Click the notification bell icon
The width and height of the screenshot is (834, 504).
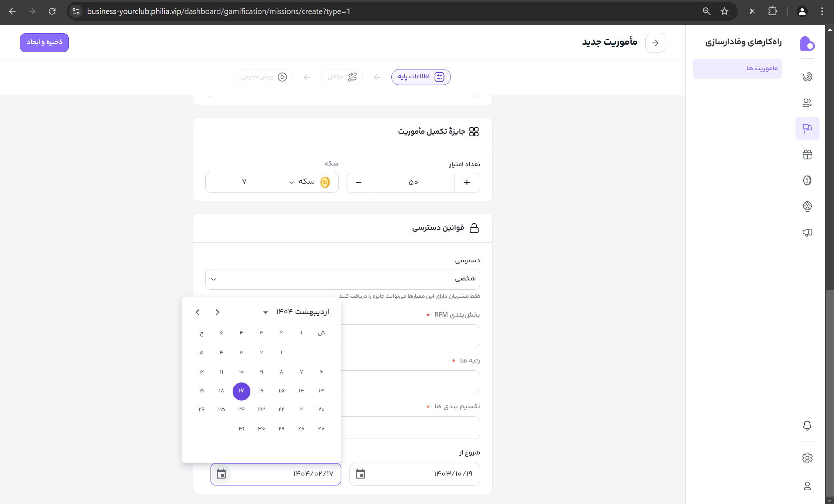[807, 426]
